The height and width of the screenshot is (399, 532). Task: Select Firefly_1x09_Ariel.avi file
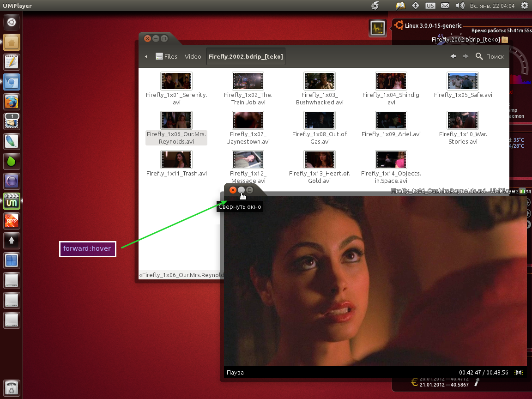pos(391,125)
